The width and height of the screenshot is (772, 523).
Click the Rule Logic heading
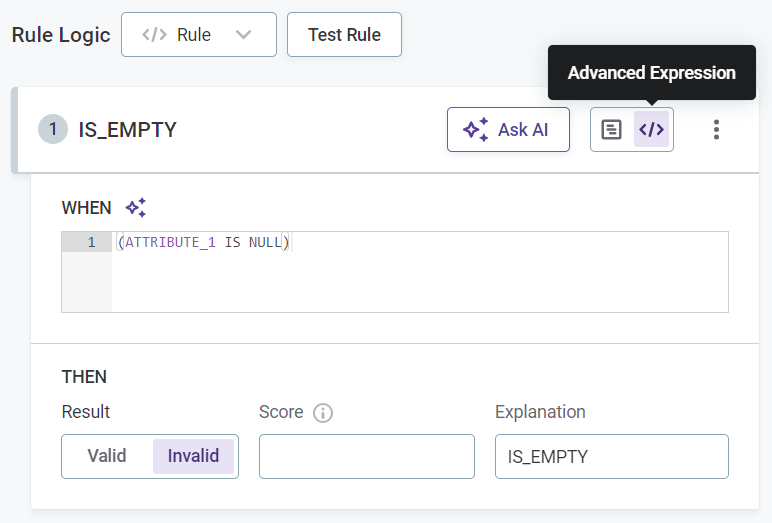tap(61, 35)
